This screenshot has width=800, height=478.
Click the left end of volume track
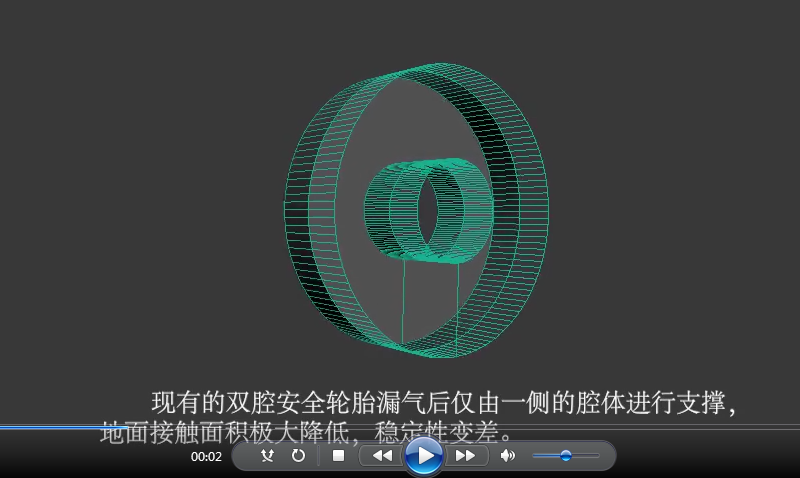point(535,456)
